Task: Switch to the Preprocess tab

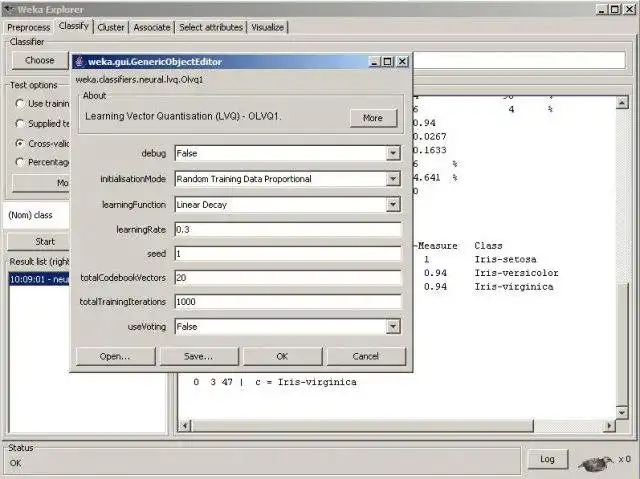Action: [x=29, y=27]
